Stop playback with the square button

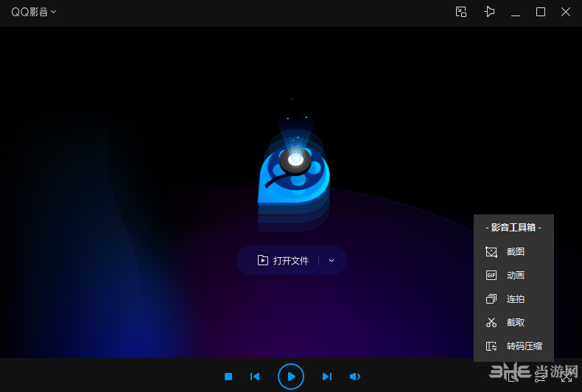pos(228,377)
